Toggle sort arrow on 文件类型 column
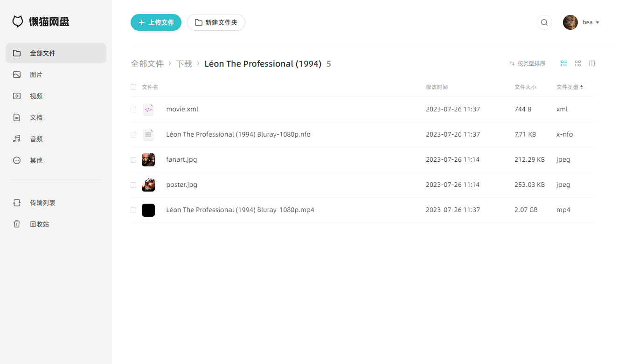 coord(582,87)
